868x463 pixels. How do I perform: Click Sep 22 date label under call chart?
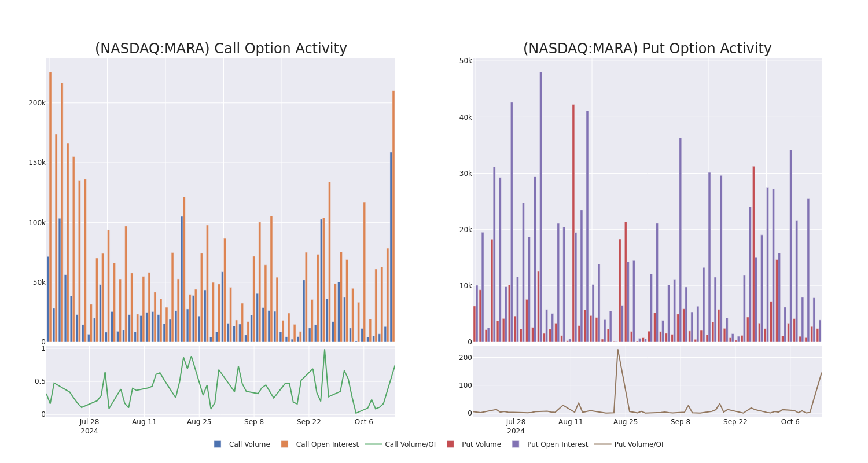[309, 422]
